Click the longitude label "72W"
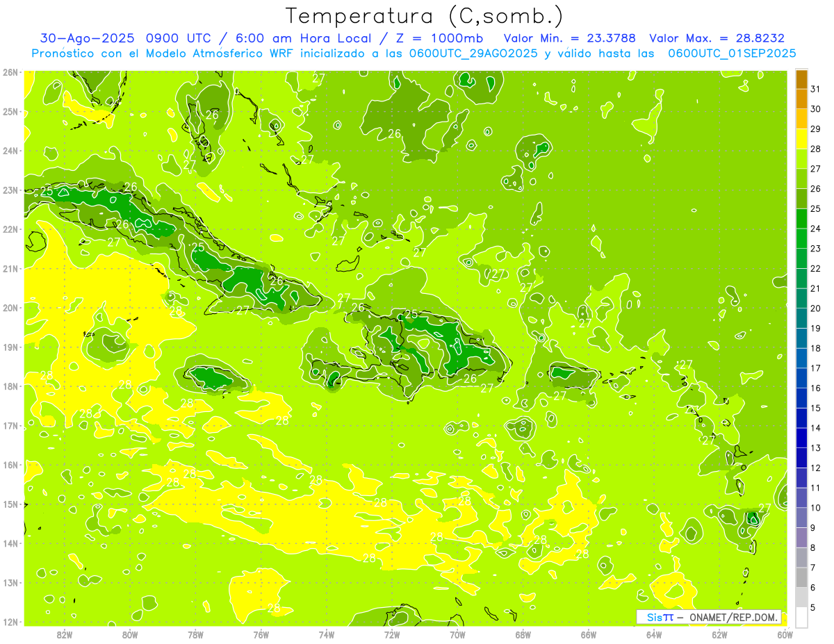Viewport: 834px width, 644px height. tap(392, 634)
